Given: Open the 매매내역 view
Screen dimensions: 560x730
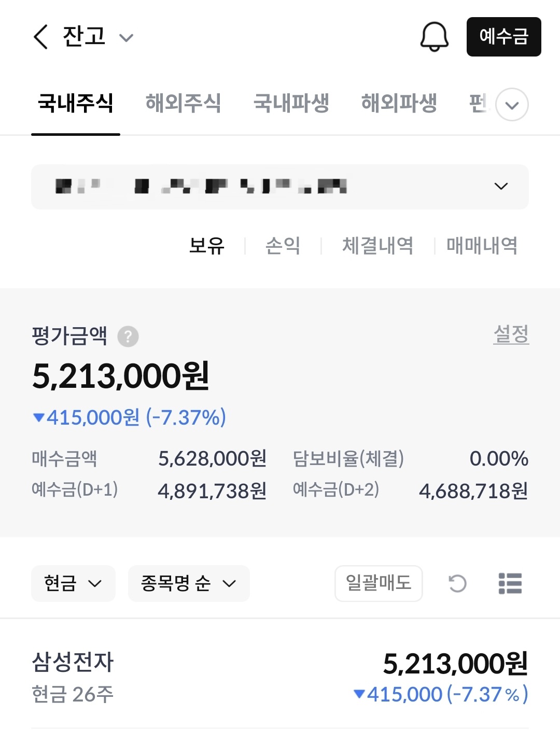Looking at the screenshot, I should [x=482, y=245].
